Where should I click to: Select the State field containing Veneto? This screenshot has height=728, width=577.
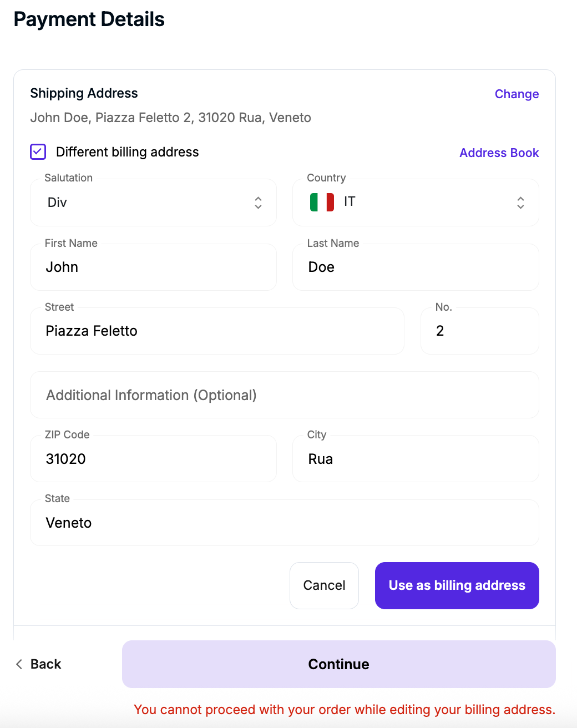(284, 523)
